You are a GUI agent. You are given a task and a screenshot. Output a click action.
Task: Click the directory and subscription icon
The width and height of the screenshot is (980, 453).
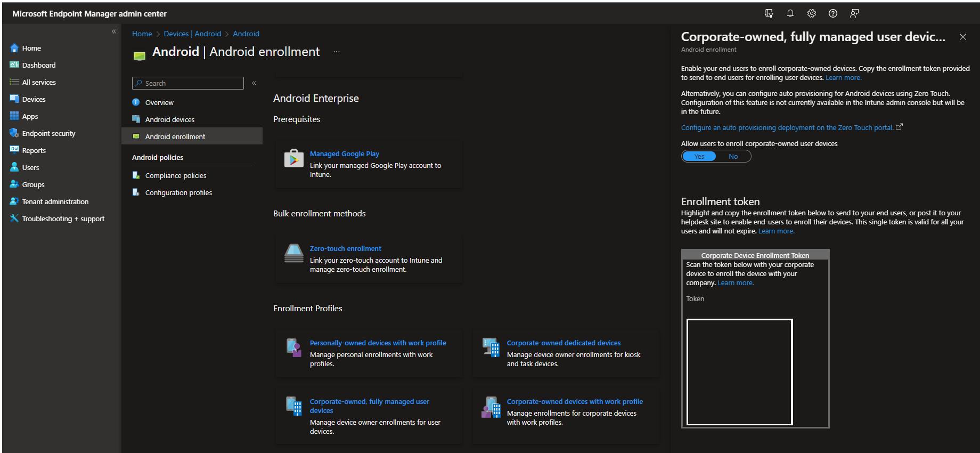pyautogui.click(x=769, y=14)
